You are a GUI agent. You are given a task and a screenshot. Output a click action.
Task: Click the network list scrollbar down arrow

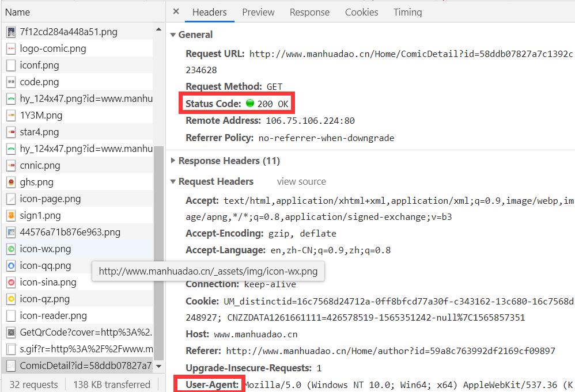click(x=158, y=366)
